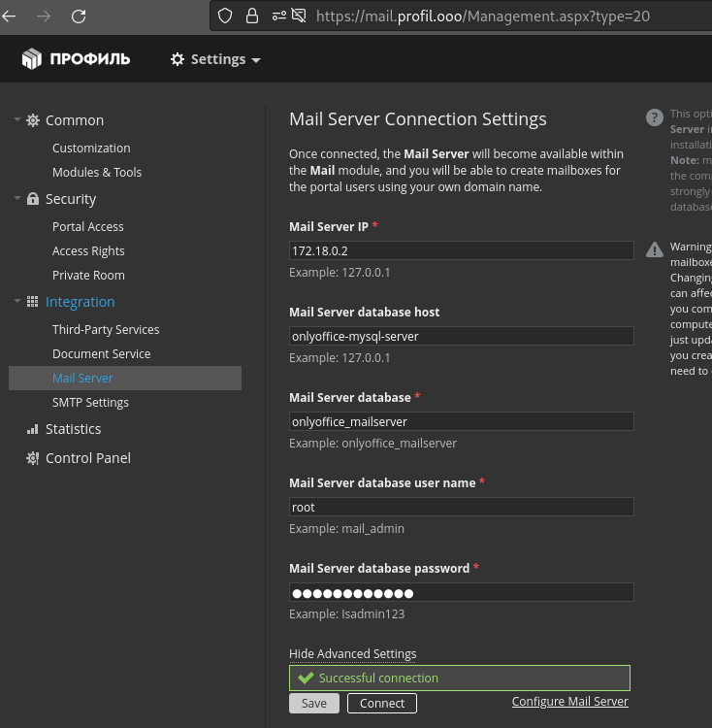
Task: Click the shield icon in address bar
Action: pyautogui.click(x=225, y=16)
